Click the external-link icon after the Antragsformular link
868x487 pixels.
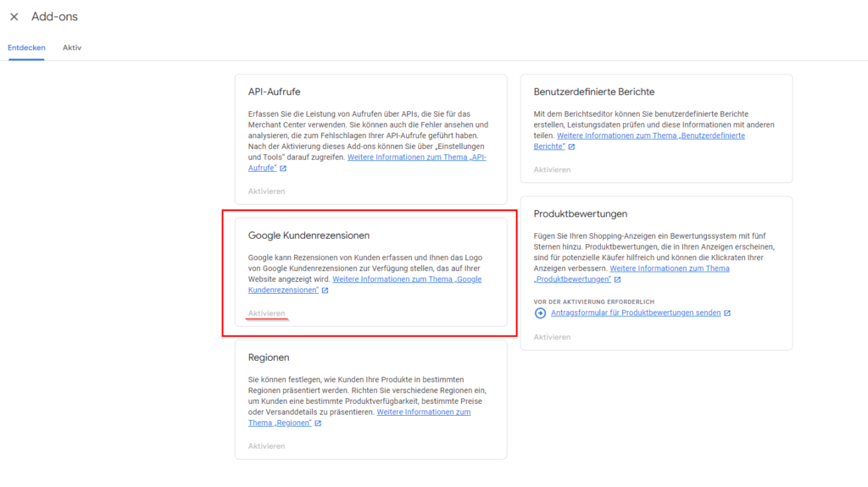tap(727, 313)
